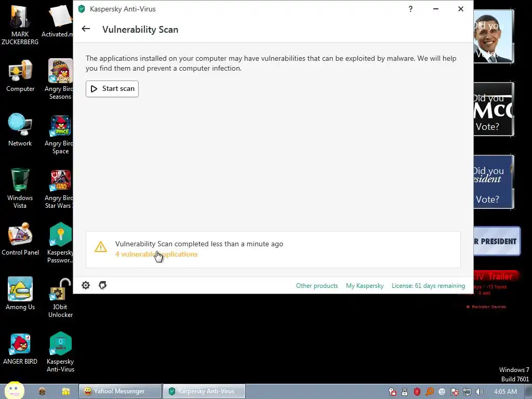Open the 4 vulnerable applications link
Screen dimensions: 532x399
pos(156,254)
